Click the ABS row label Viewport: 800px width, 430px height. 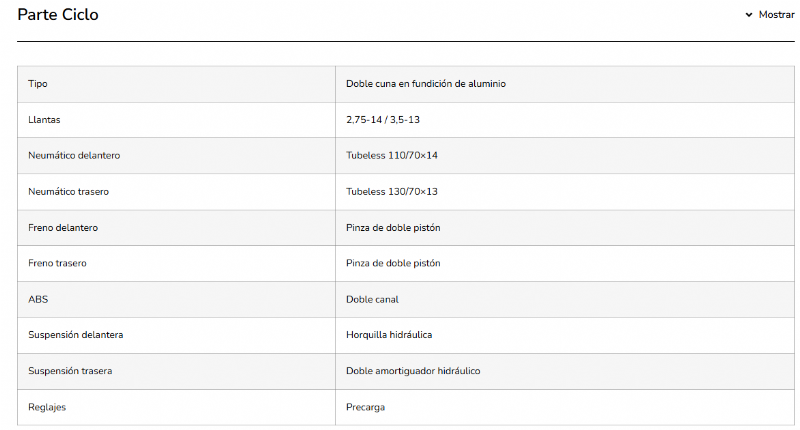coord(38,300)
